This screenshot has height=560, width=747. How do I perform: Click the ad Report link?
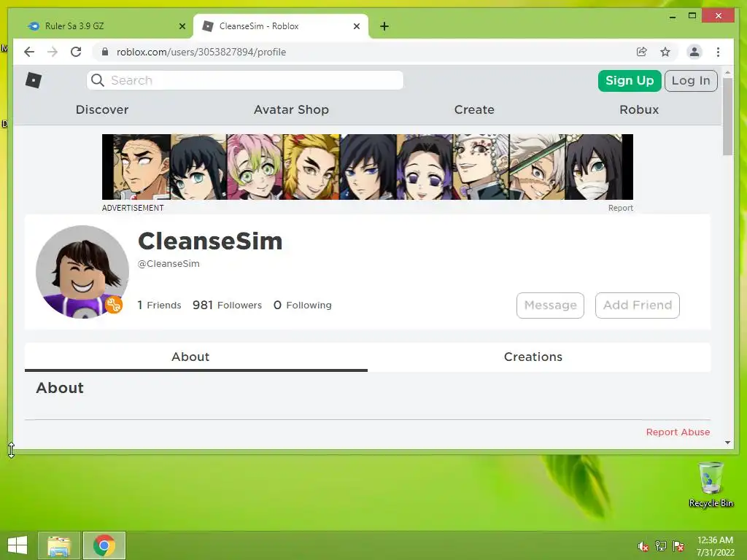pyautogui.click(x=620, y=208)
